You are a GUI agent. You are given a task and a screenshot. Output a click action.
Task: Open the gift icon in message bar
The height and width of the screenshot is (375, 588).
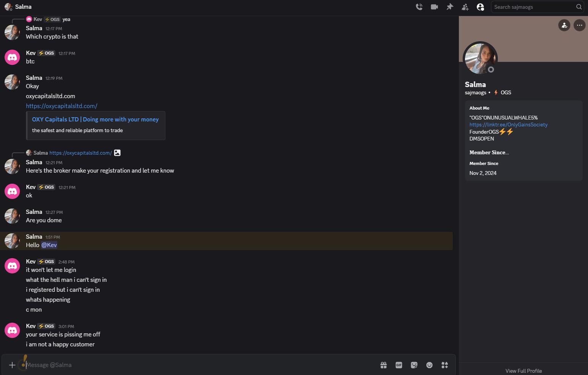coord(384,365)
